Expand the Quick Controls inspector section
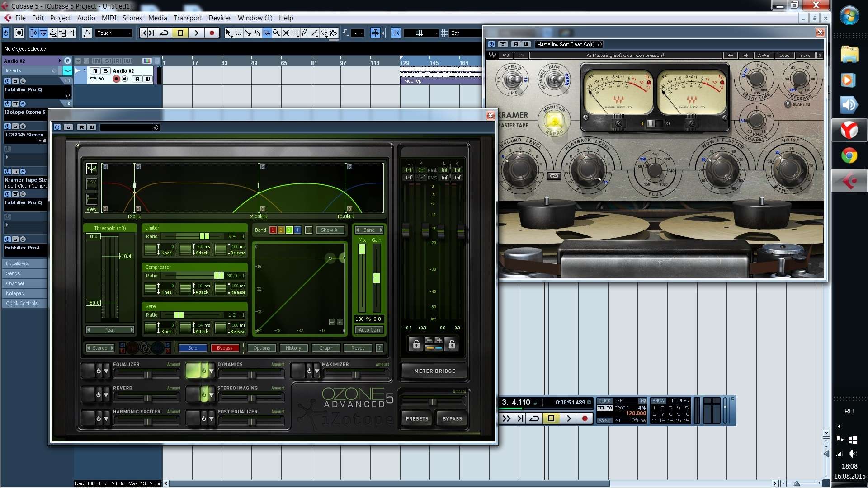The height and width of the screenshot is (488, 868). [25, 303]
